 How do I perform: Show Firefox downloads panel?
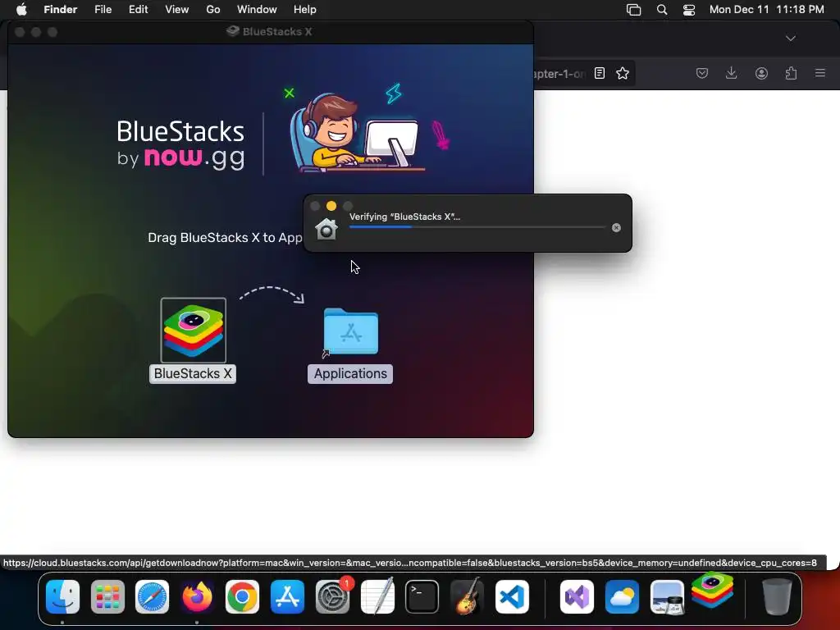pyautogui.click(x=731, y=73)
